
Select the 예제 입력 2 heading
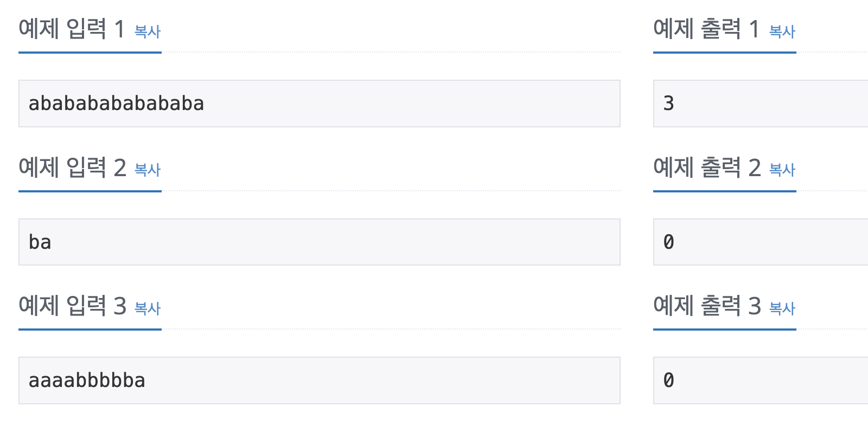72,167
